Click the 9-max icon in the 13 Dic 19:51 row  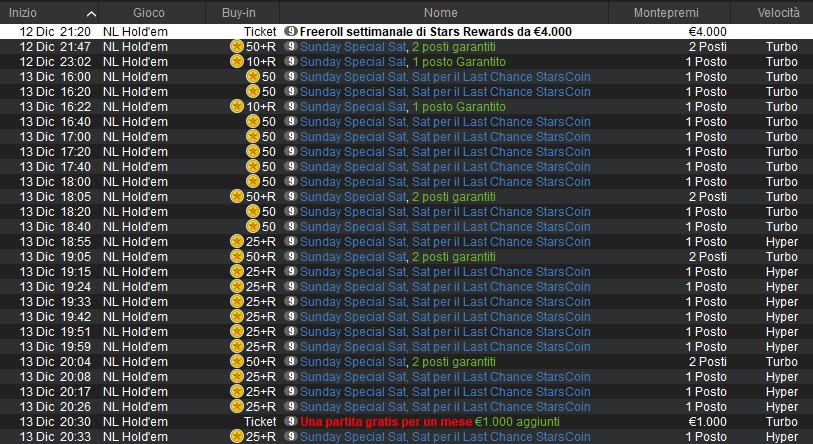291,332
